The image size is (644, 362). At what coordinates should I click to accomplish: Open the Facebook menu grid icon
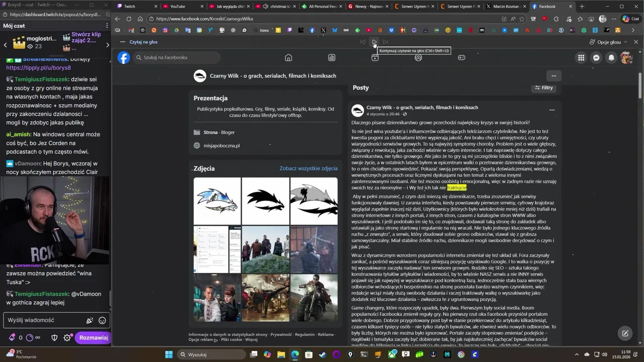pyautogui.click(x=581, y=58)
